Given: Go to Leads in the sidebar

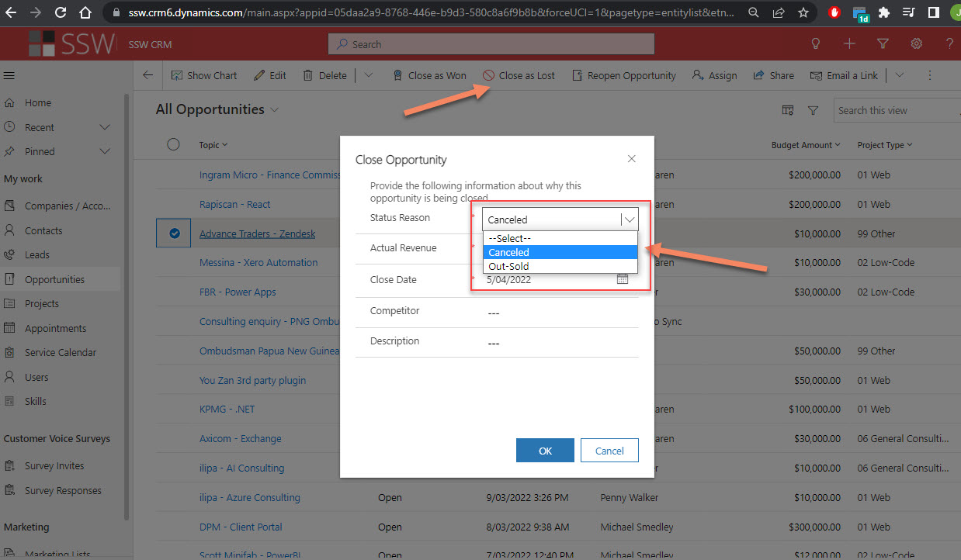Looking at the screenshot, I should pos(36,254).
